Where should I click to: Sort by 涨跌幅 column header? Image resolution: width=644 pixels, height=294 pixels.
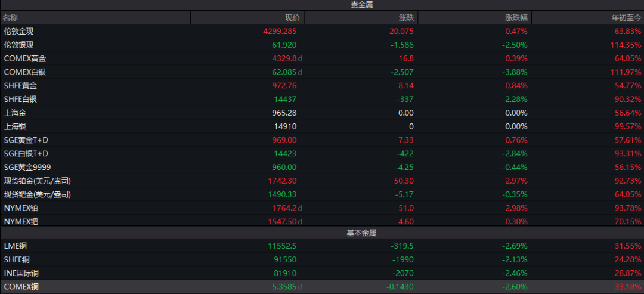(516, 18)
